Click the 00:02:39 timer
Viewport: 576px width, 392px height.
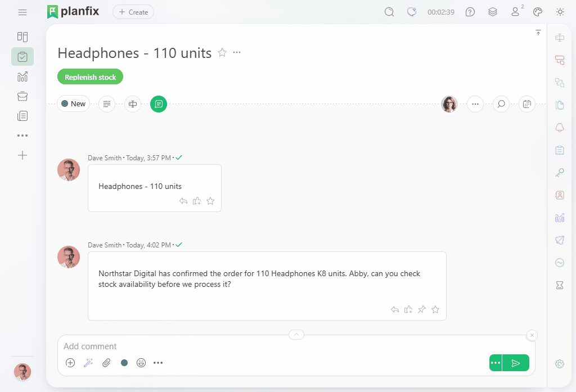tap(441, 12)
